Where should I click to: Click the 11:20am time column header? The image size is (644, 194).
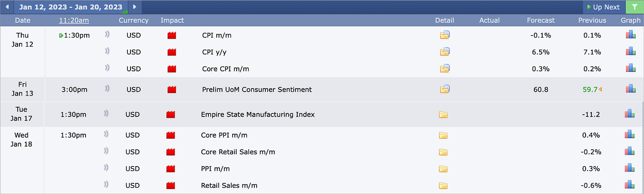74,20
